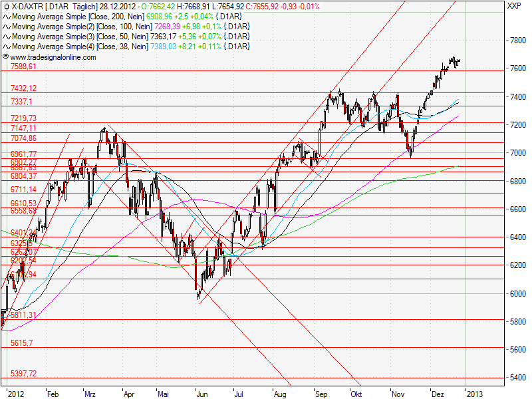Click the Aug label on the time axis
The height and width of the screenshot is (399, 532).
pyautogui.click(x=280, y=394)
